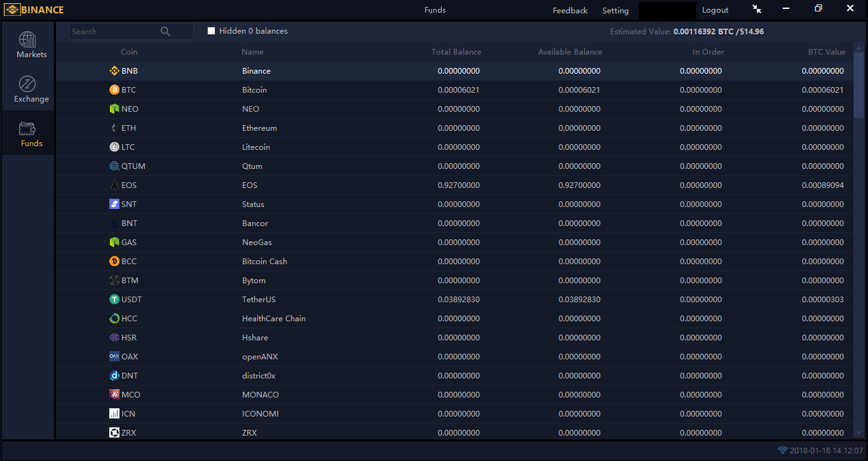Click the BNT coin symbol

129,224
